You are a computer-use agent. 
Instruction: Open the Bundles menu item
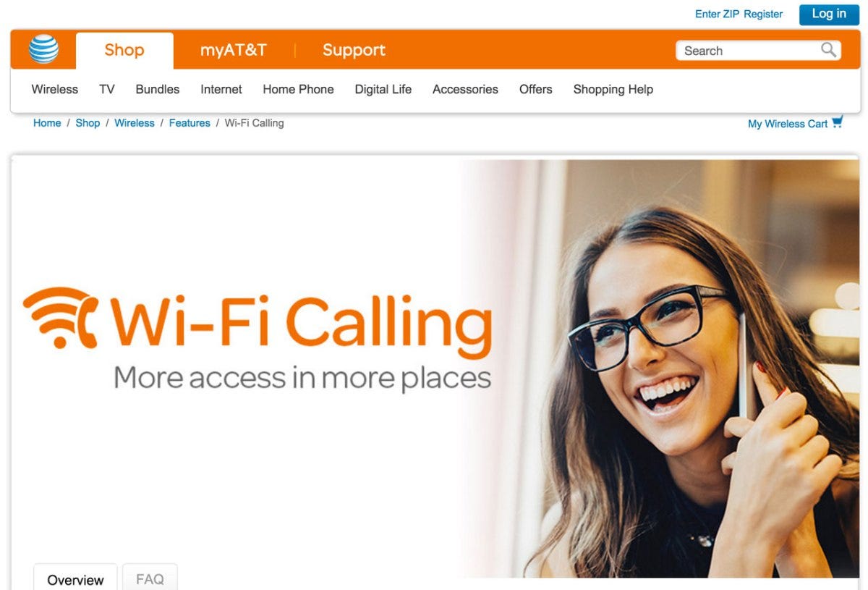[x=158, y=90]
